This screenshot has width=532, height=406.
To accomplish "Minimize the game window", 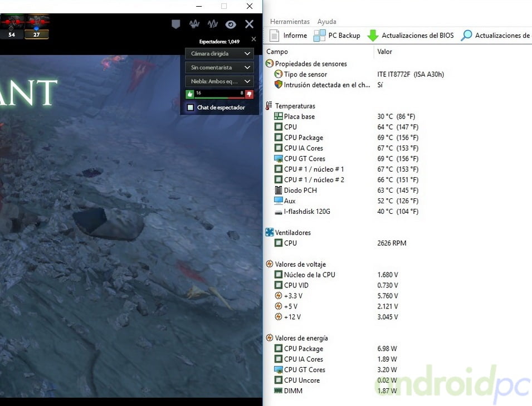I will (x=199, y=6).
